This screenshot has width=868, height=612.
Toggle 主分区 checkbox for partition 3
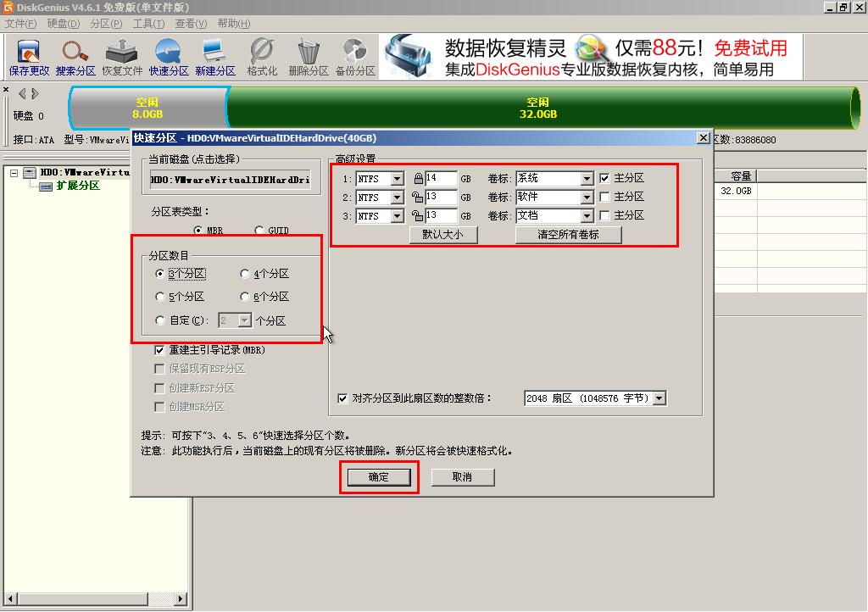[x=604, y=215]
